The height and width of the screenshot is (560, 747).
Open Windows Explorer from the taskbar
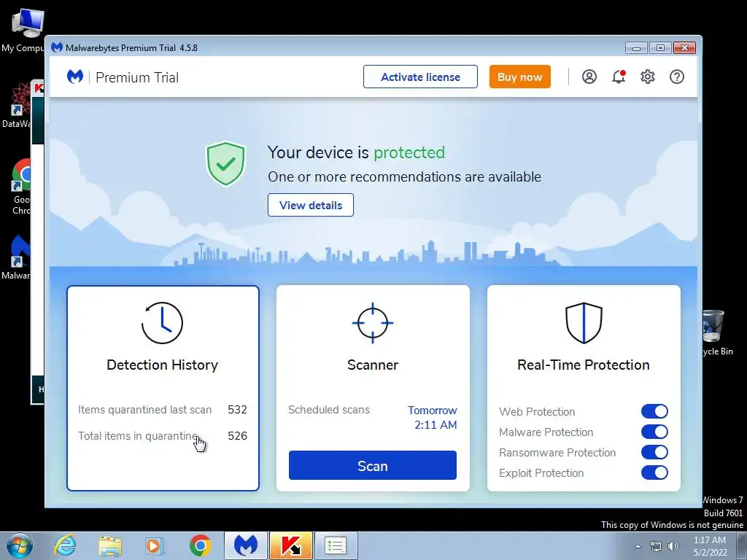[x=109, y=546]
